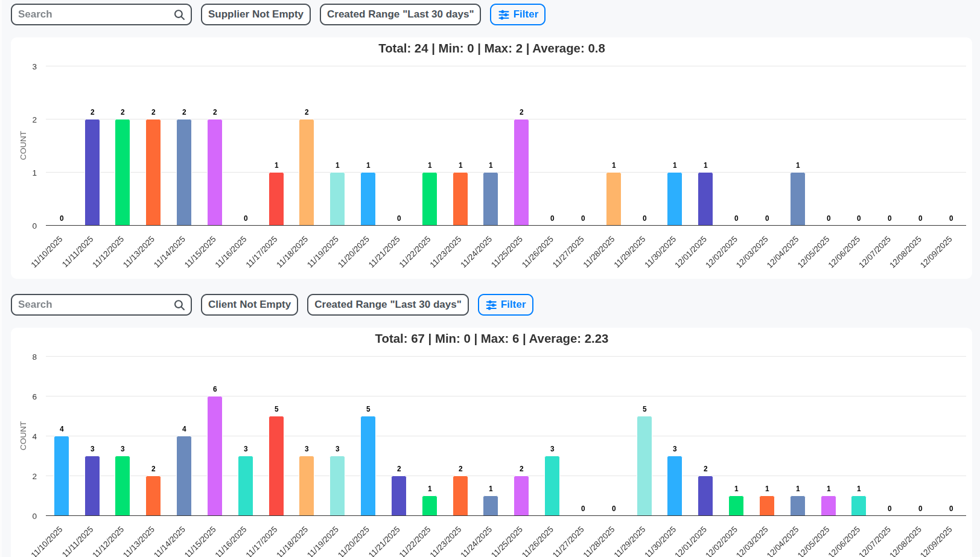Click the magnifier icon beside the client search field
Screen dimensions: 980x557
pyautogui.click(x=179, y=305)
